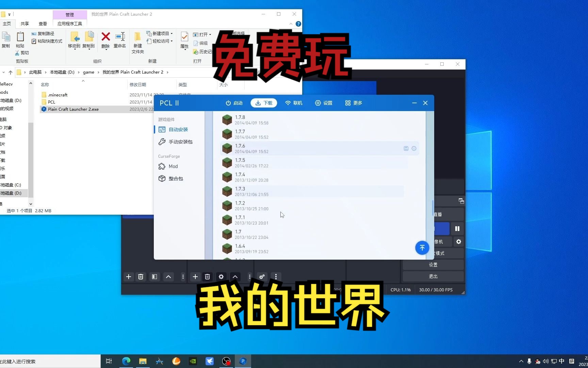
Task: Click the OBS audio mixer advanced gears icon
Action: tap(262, 277)
